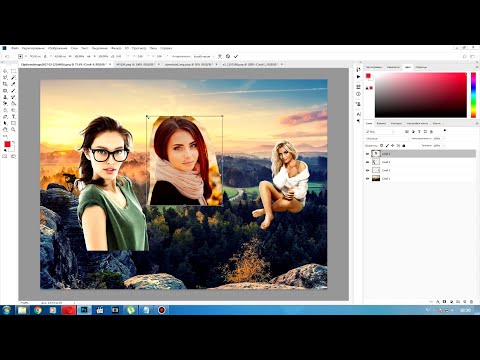The image size is (480, 360).
Task: Set the reference point location box
Action: [x=20, y=56]
